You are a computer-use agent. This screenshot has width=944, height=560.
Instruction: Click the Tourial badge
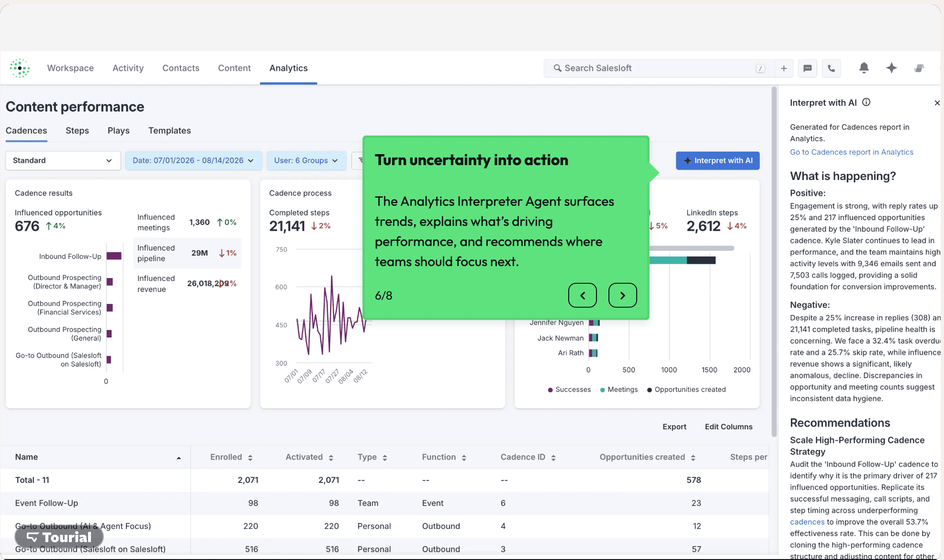[59, 537]
